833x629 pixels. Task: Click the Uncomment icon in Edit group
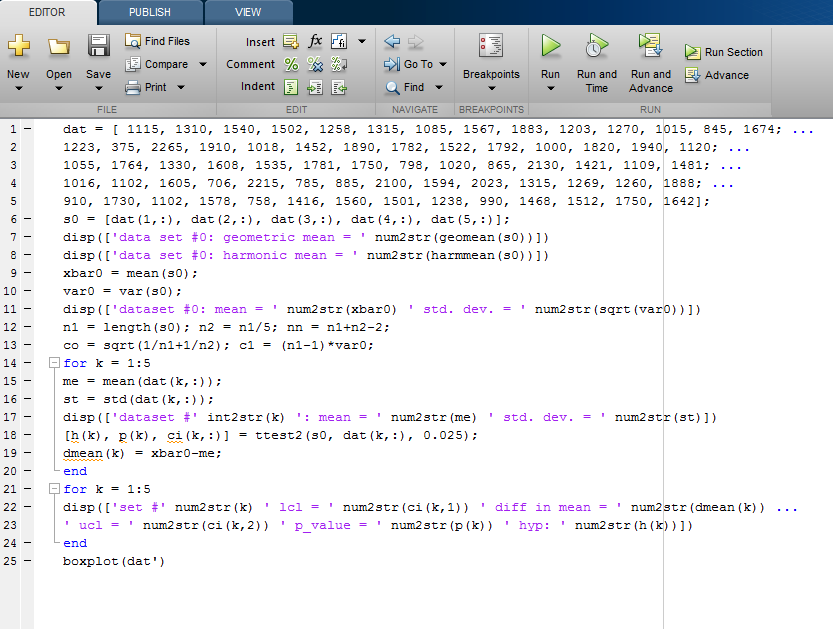315,64
